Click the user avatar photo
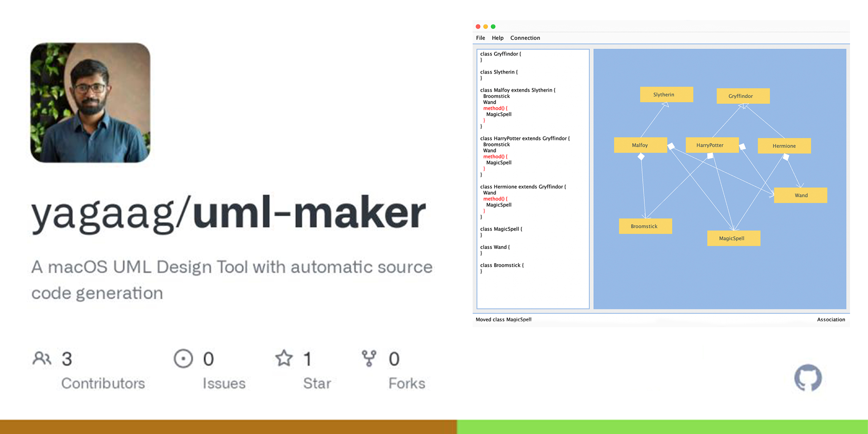 click(x=90, y=102)
